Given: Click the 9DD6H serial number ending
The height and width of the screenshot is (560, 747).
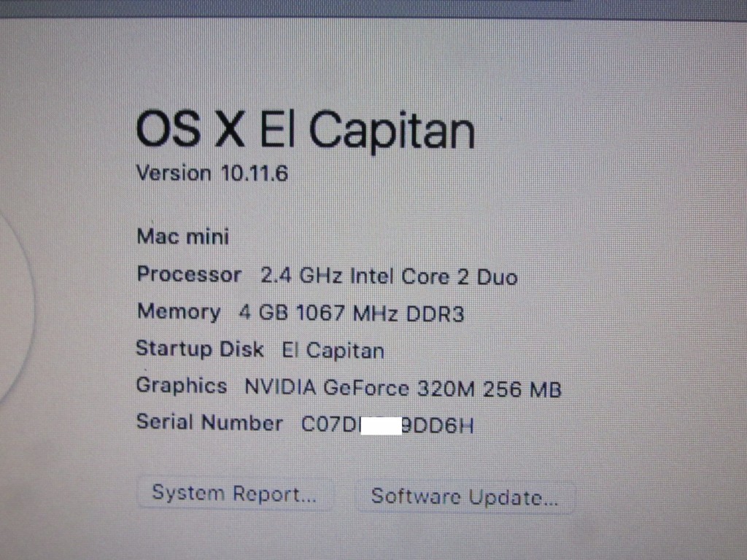Looking at the screenshot, I should [438, 425].
